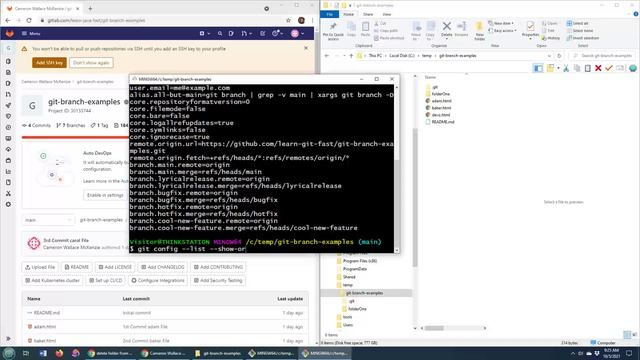
Task: Open the user avatar dropdown in GitLab navbar
Action: (297, 33)
